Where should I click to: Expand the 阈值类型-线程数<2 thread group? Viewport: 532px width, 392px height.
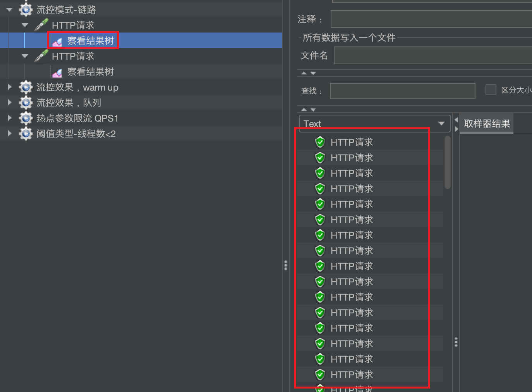point(10,134)
